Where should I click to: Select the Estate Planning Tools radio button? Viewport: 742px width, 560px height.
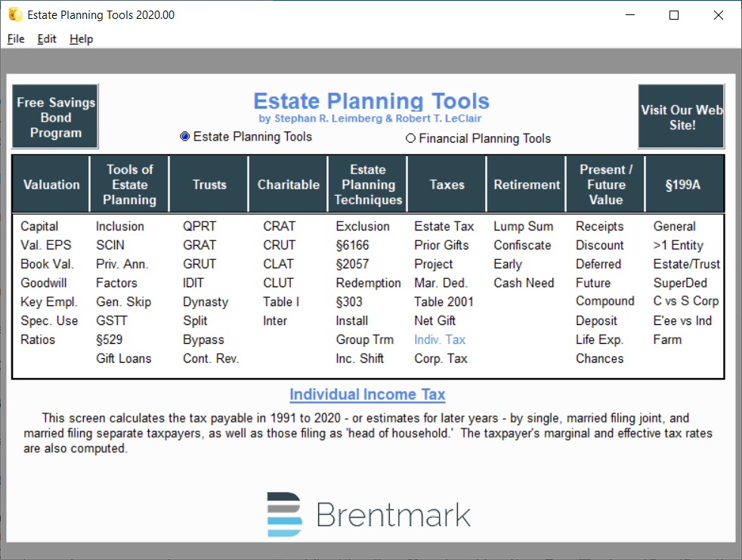pos(184,137)
